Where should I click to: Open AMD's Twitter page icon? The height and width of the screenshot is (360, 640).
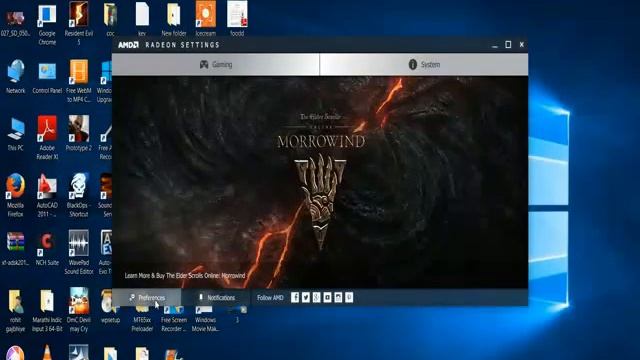pyautogui.click(x=306, y=298)
